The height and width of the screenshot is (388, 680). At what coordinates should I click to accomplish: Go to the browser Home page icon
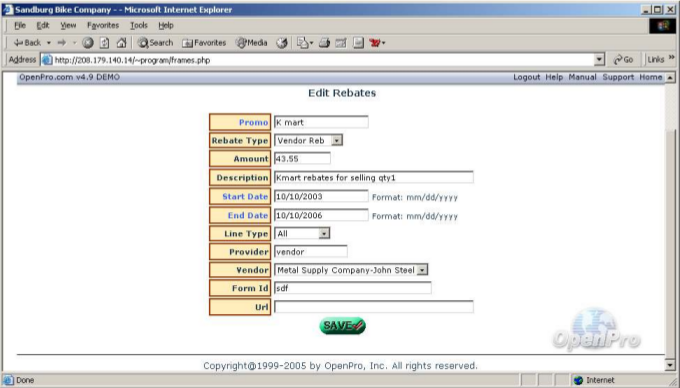tap(121, 42)
